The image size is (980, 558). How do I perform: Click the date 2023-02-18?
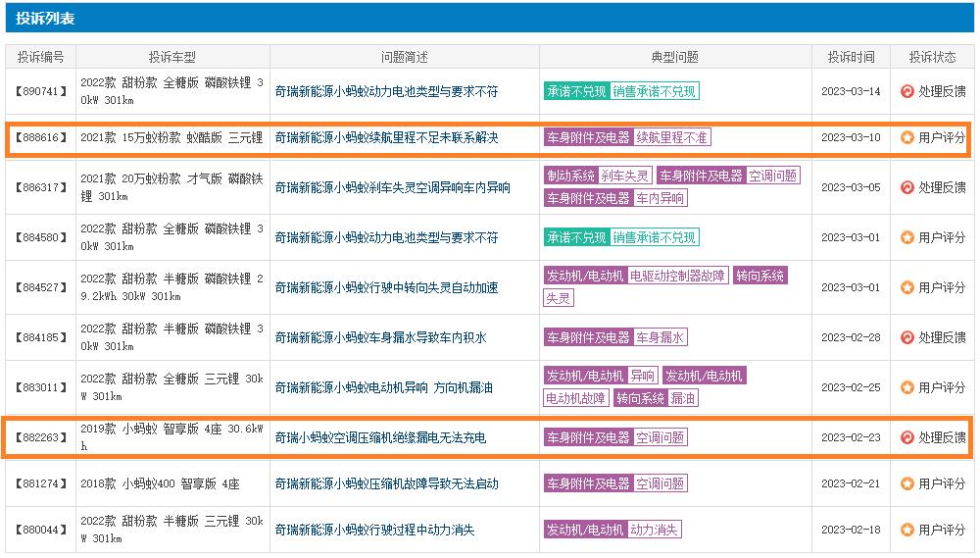pyautogui.click(x=851, y=530)
